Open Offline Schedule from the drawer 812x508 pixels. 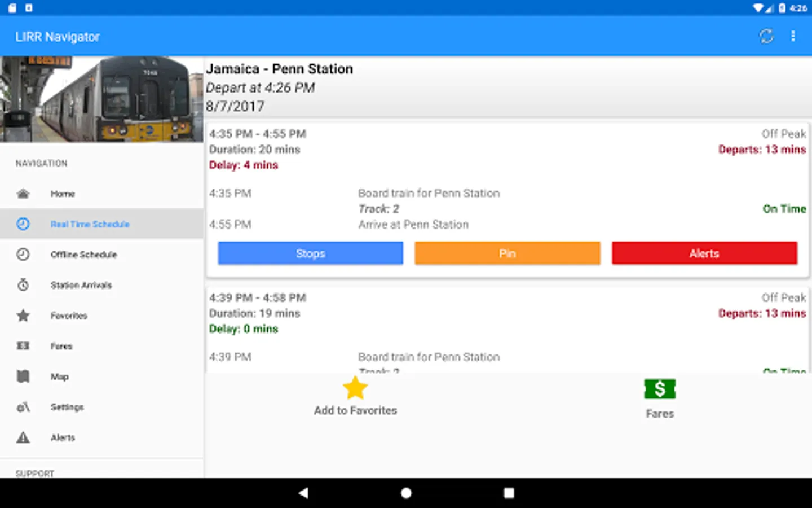point(101,255)
